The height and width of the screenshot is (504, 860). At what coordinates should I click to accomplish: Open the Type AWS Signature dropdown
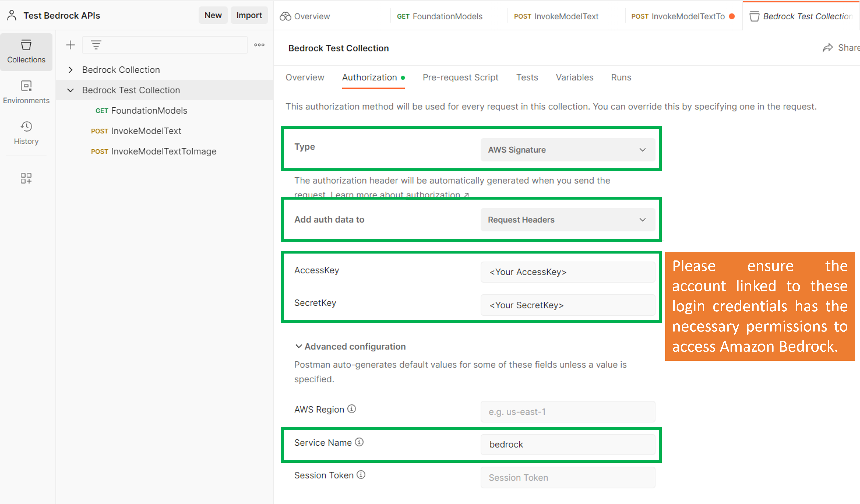pos(568,149)
